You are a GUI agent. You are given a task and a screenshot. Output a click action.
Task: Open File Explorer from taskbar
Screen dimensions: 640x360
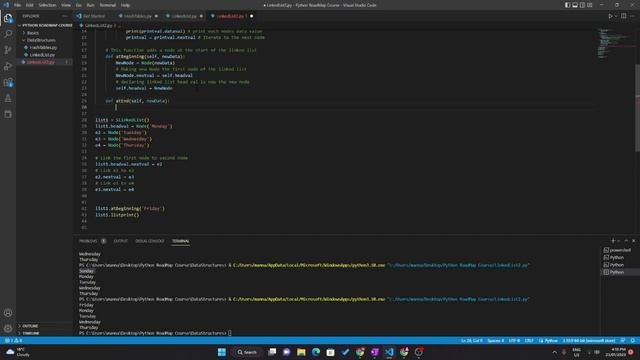pos(301,352)
